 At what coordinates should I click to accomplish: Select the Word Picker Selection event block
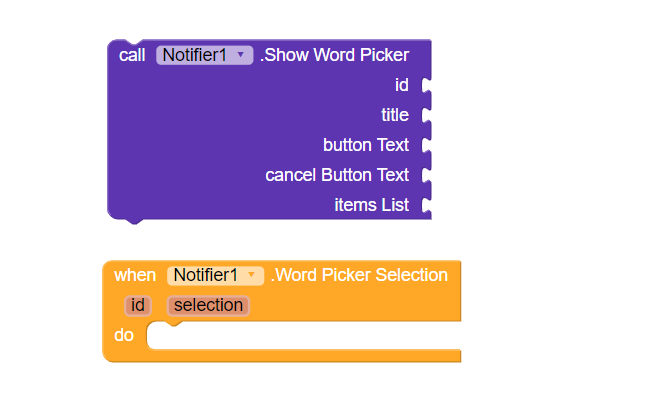pyautogui.click(x=281, y=311)
